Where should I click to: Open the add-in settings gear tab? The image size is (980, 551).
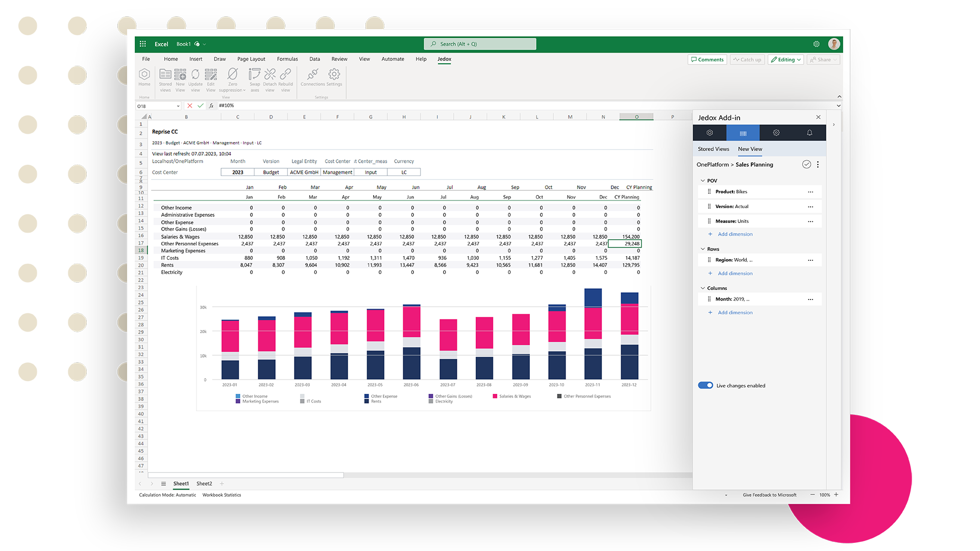point(776,133)
